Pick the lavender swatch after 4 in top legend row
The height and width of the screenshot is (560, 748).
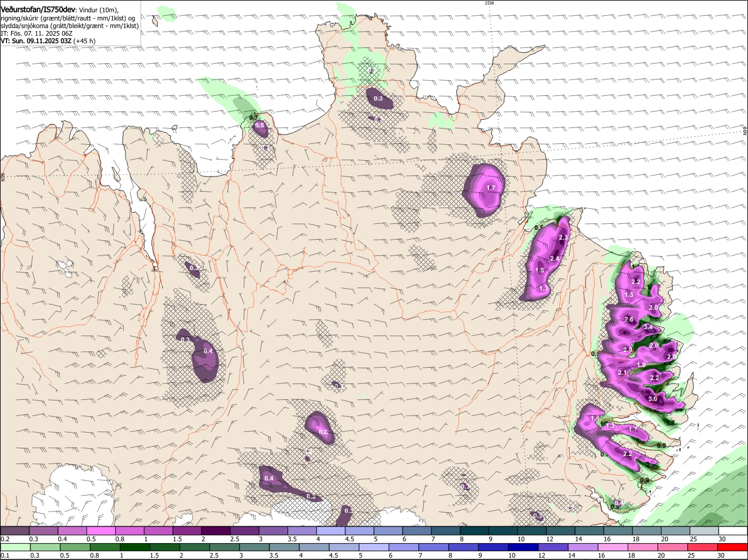point(331,531)
